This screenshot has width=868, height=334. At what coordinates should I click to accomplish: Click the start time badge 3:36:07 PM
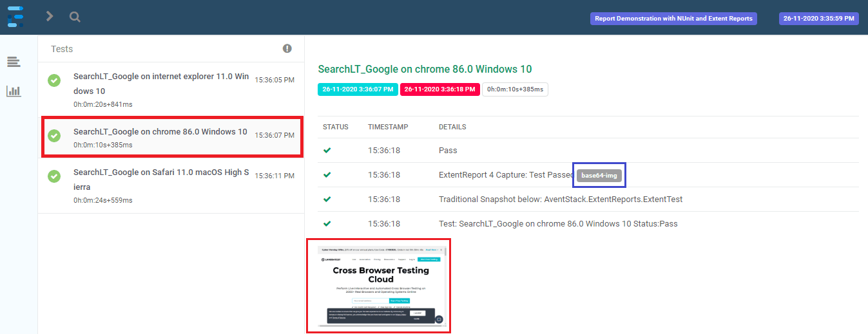358,89
